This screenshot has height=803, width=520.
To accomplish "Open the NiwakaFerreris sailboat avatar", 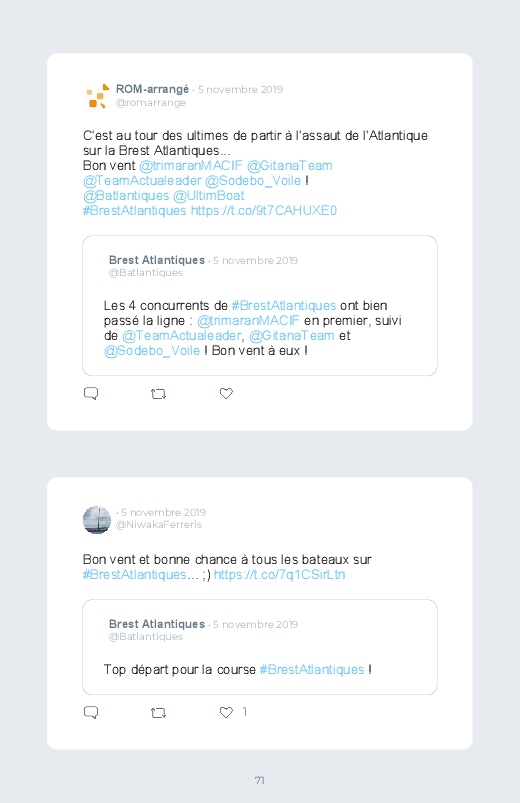I will [x=97, y=520].
